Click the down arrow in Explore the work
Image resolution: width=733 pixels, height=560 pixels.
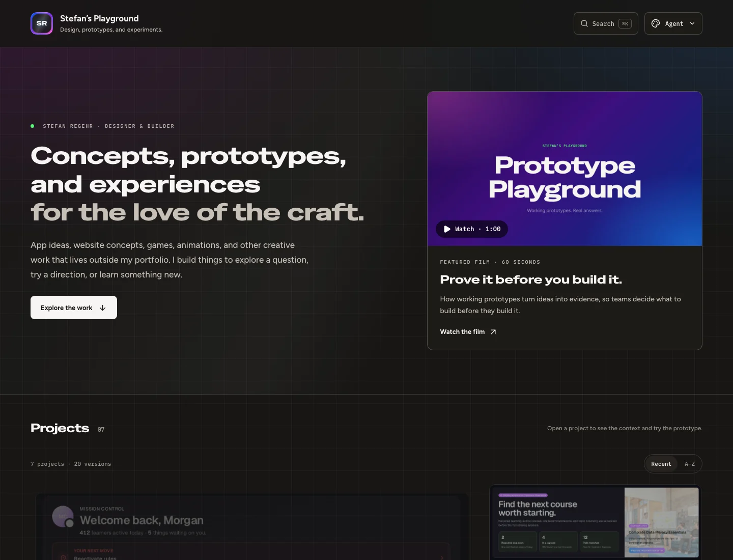point(102,307)
